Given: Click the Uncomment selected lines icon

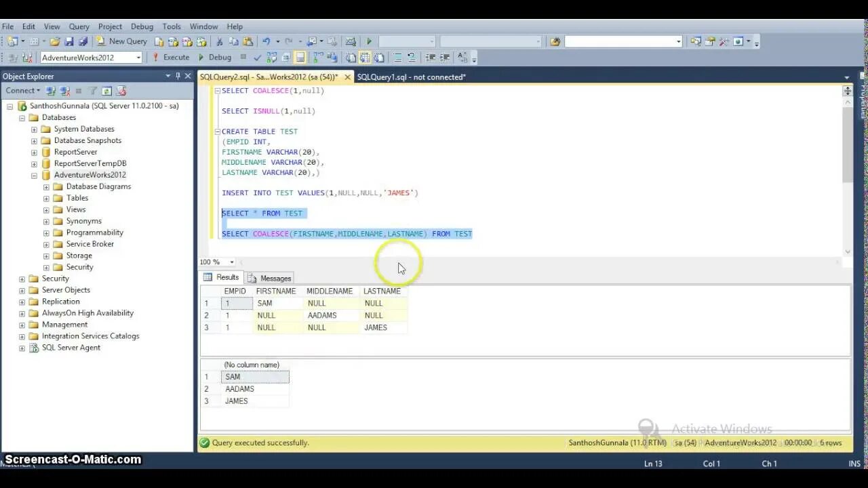Looking at the screenshot, I should click(x=412, y=58).
